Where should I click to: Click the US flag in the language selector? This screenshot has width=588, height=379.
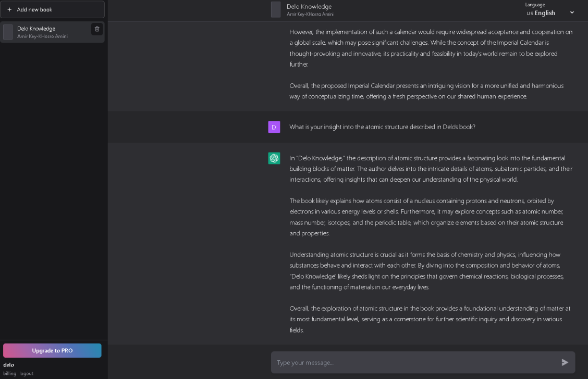pos(530,13)
